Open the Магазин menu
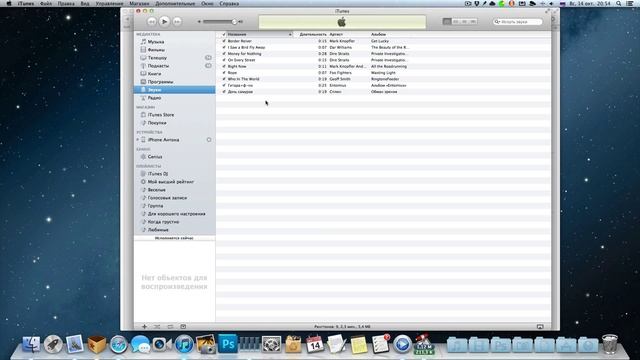 [139, 3]
